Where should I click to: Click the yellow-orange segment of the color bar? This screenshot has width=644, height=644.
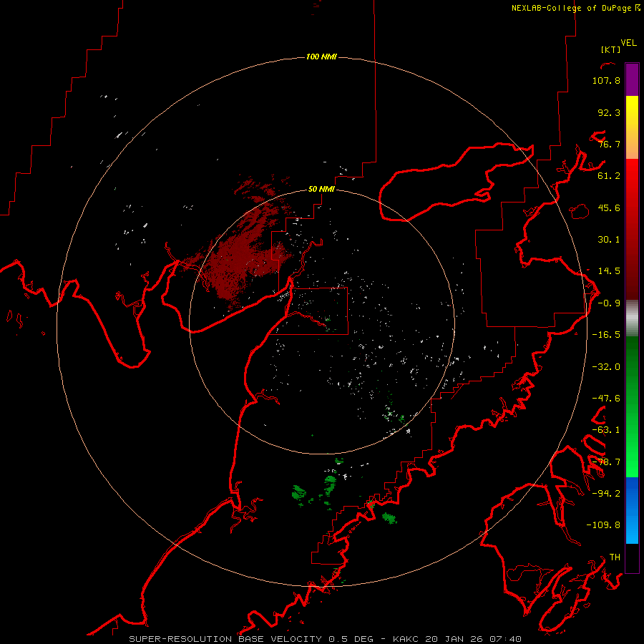pos(632,127)
